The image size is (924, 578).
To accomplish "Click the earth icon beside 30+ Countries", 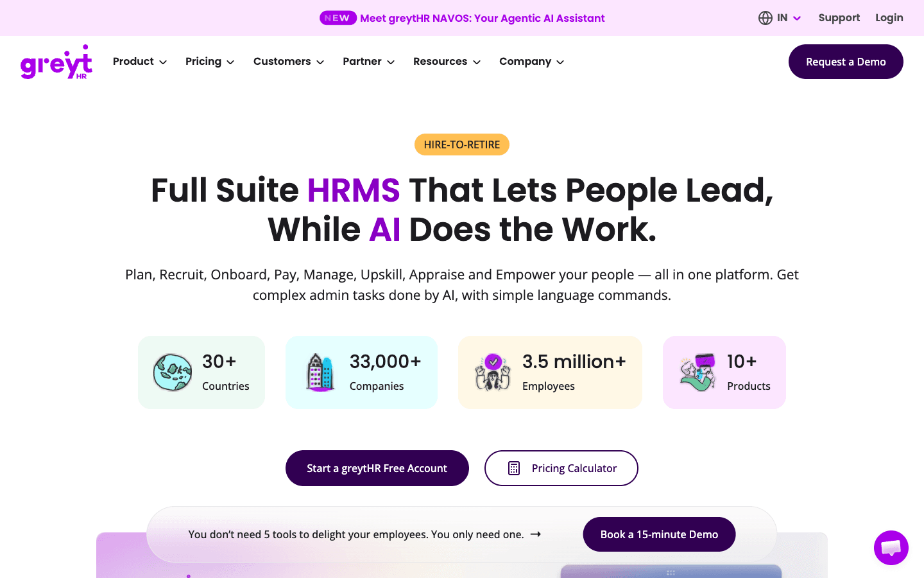I will [x=172, y=372].
